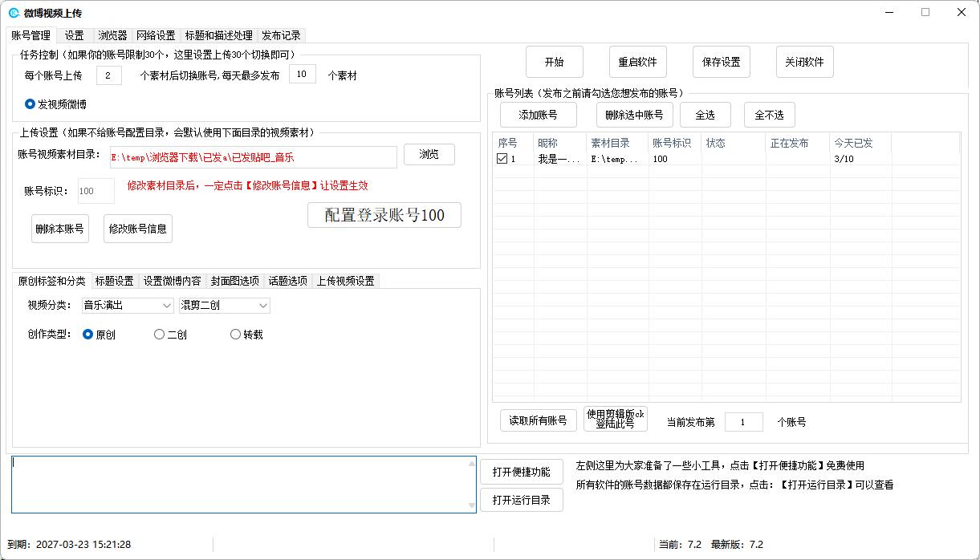Check the checkbox for account row 1

[502, 159]
